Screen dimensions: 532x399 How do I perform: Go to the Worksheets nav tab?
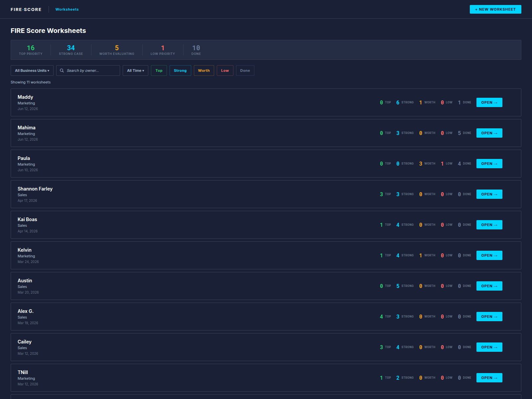point(67,9)
